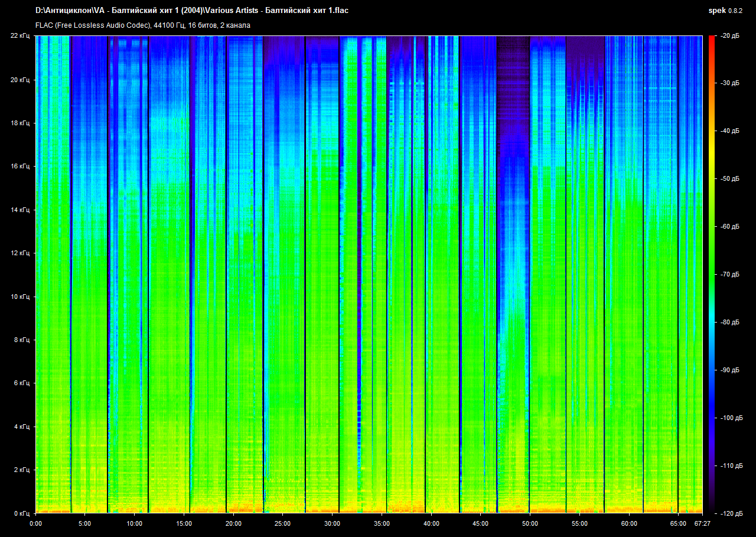Click the 15:00 time label
Screen dimensions: 756x537
pos(184,523)
